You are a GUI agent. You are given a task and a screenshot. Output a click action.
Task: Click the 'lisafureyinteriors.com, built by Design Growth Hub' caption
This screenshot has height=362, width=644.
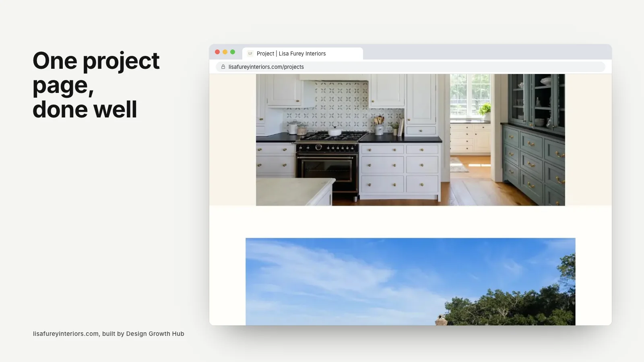click(x=109, y=334)
